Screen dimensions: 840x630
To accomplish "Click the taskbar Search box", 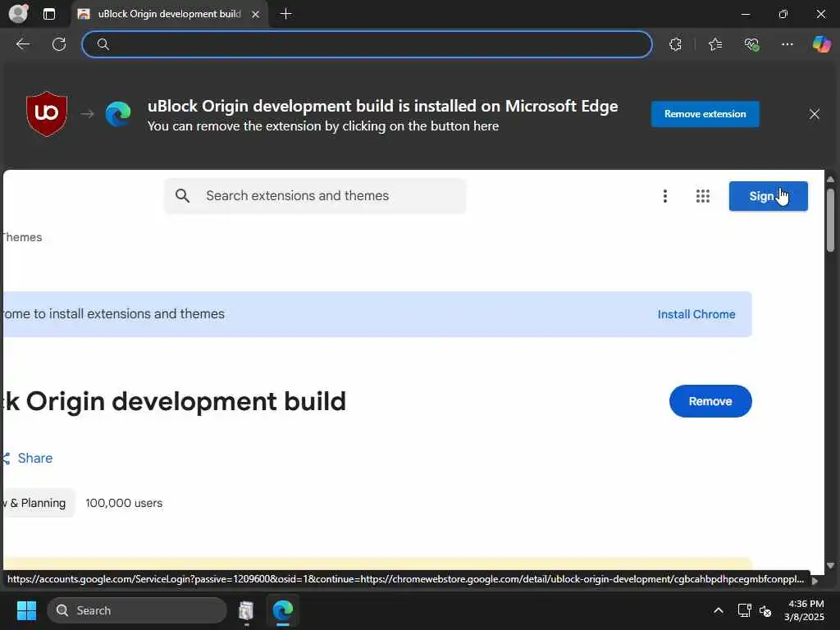I will pyautogui.click(x=137, y=610).
